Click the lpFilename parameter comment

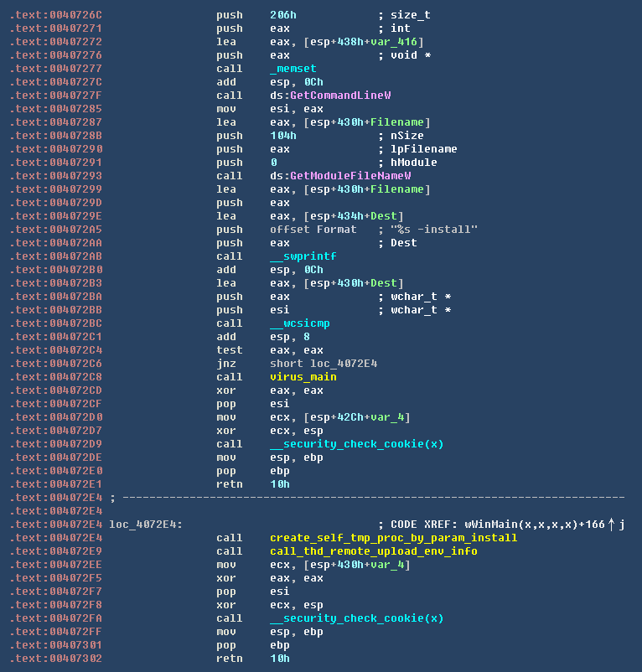coord(423,149)
